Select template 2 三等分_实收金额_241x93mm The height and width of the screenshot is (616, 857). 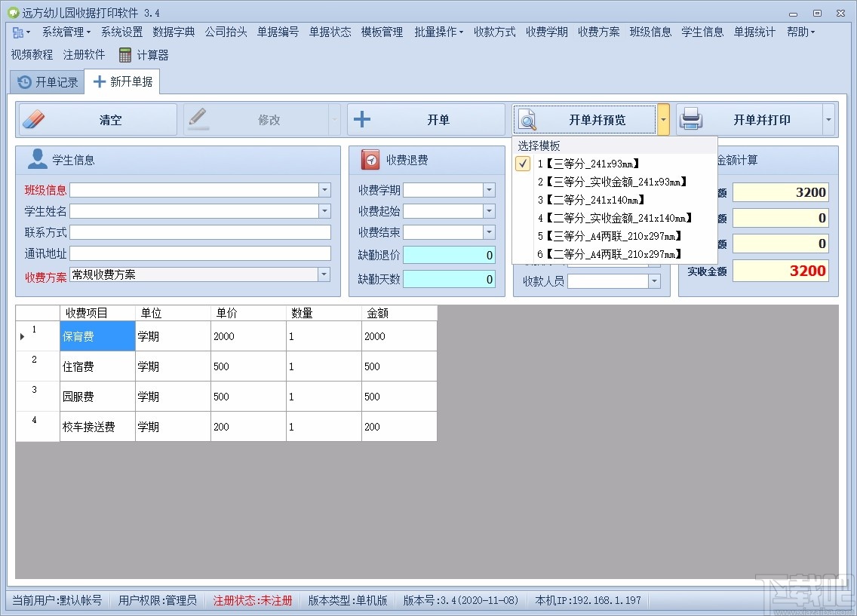614,181
